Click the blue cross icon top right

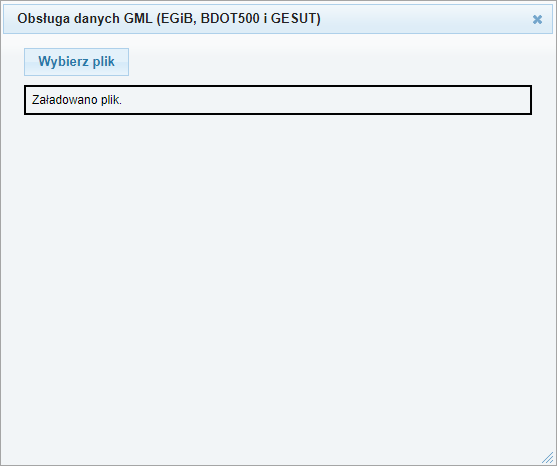(x=537, y=20)
